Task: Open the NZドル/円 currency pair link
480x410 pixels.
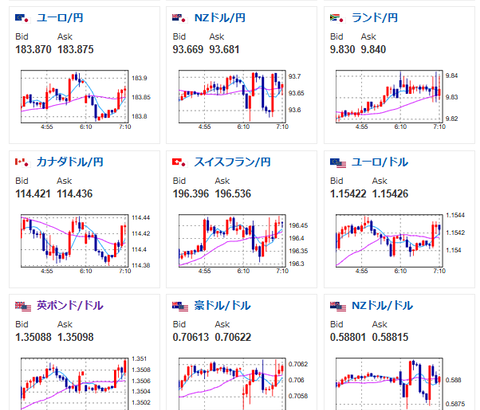Action: (x=220, y=18)
